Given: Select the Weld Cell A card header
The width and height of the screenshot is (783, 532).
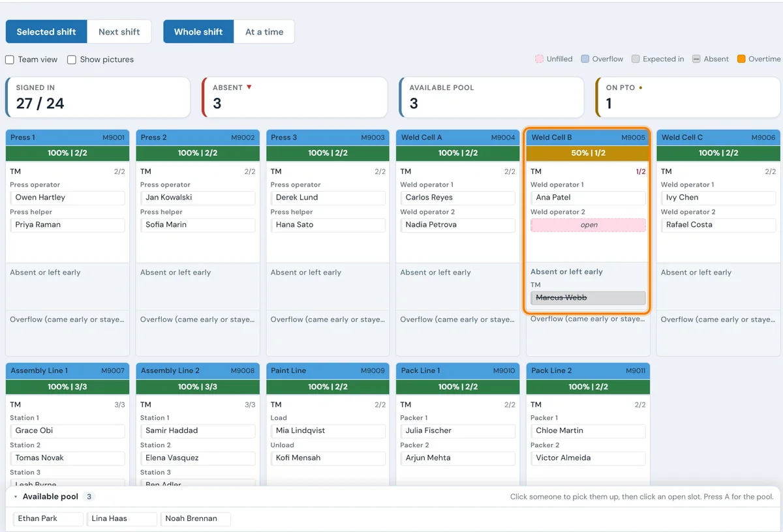Looking at the screenshot, I should 458,138.
